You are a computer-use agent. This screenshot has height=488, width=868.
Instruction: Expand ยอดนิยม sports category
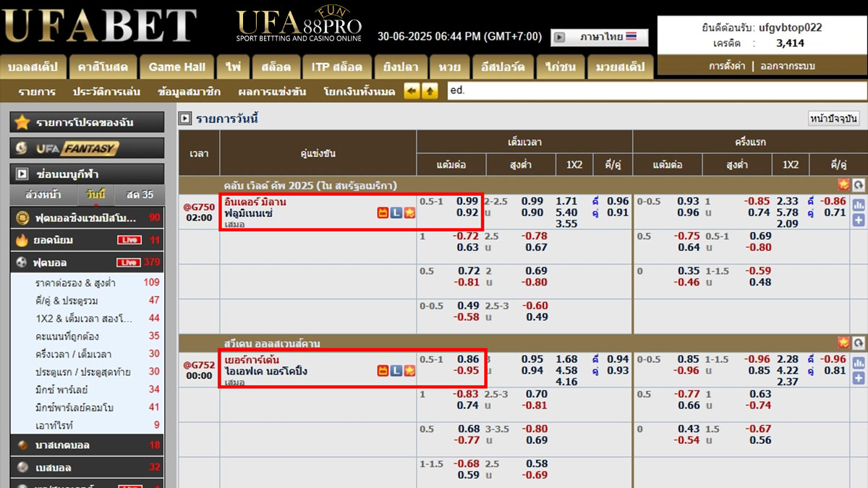click(87, 240)
